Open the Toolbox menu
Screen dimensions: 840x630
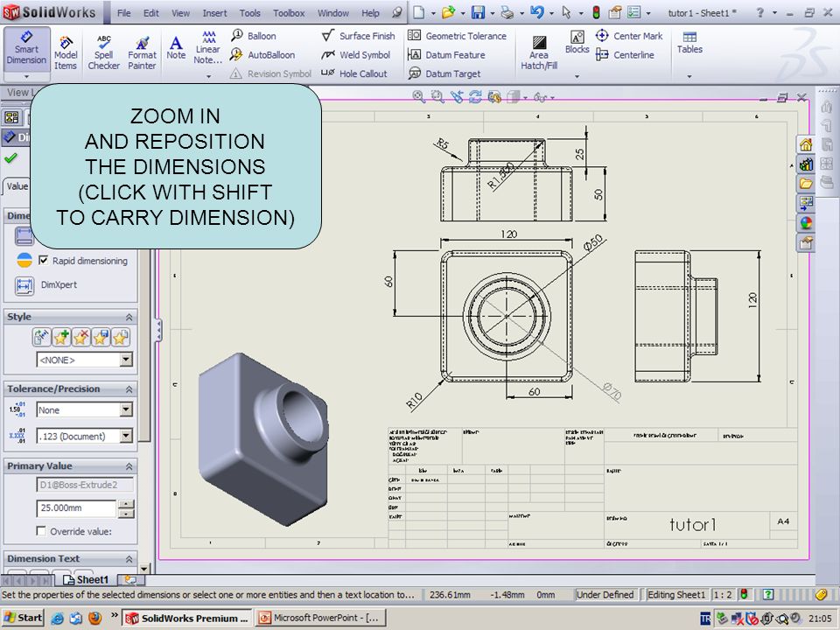[x=289, y=13]
